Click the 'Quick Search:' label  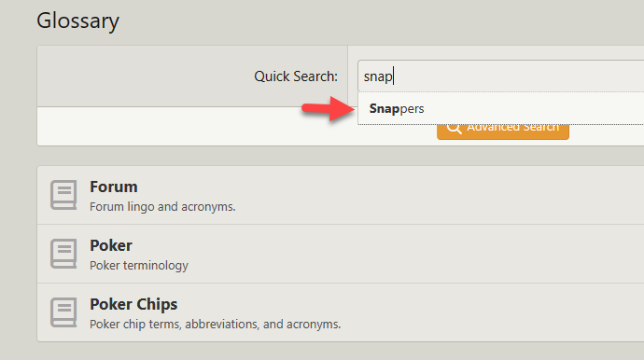[296, 76]
